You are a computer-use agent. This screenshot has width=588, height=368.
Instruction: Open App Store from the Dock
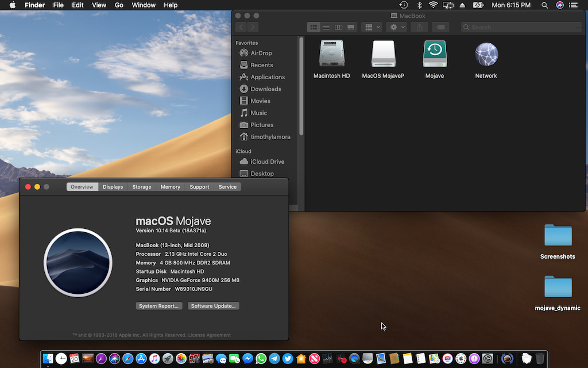point(141,359)
